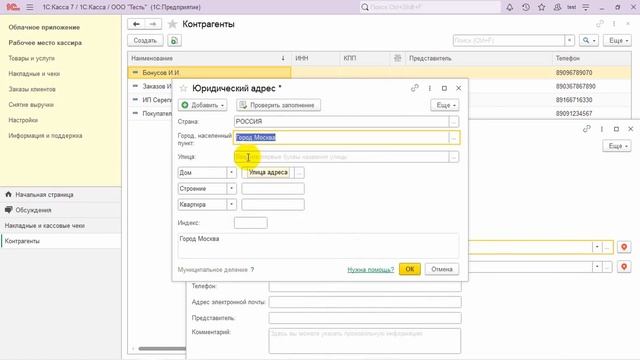Star the Юридический адрес dialog
The height and width of the screenshot is (360, 640).
click(x=183, y=88)
